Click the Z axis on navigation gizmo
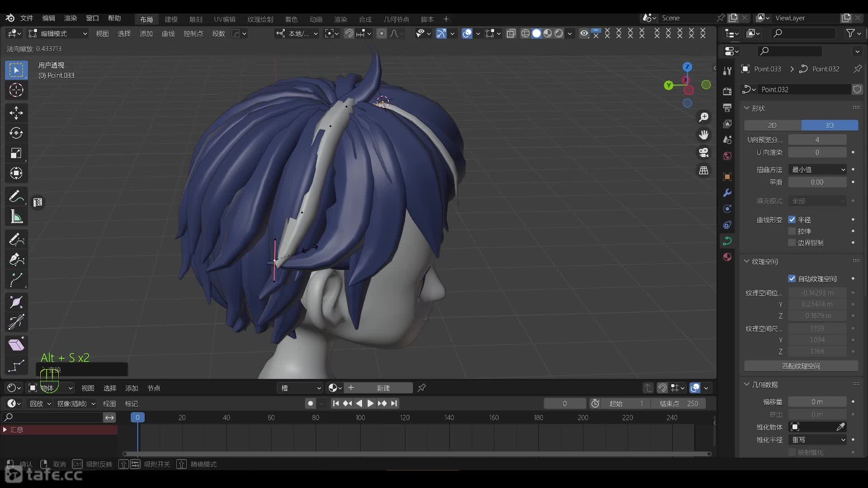 [688, 67]
